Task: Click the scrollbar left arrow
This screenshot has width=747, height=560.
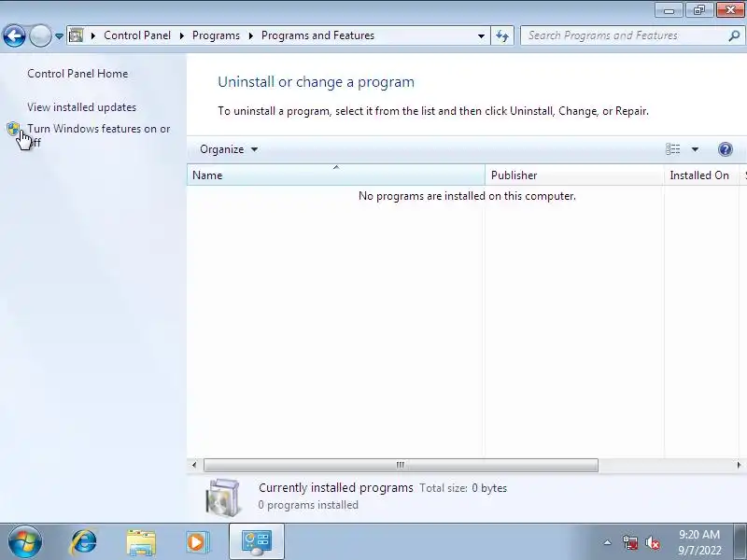Action: pos(194,465)
